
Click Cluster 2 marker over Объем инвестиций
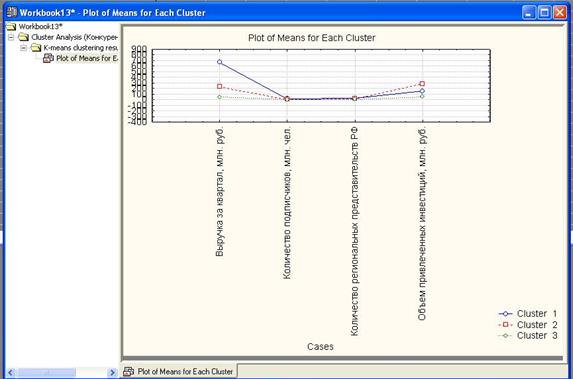click(x=422, y=84)
